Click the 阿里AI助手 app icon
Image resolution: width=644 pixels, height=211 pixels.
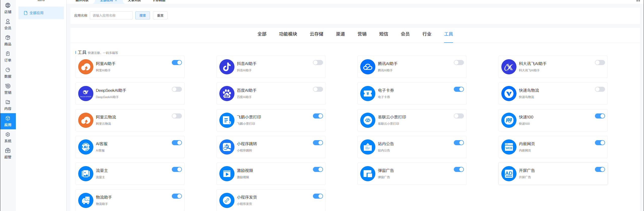(86, 67)
